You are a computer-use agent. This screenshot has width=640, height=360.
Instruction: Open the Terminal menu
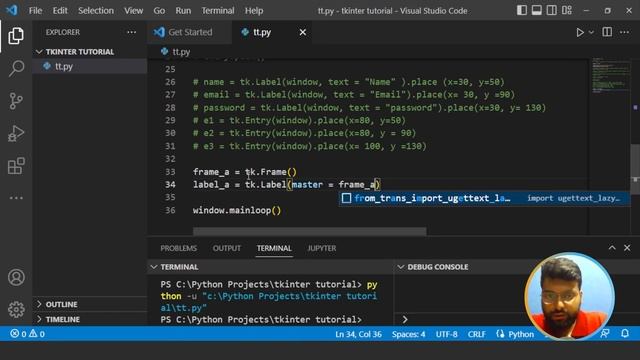click(x=218, y=11)
